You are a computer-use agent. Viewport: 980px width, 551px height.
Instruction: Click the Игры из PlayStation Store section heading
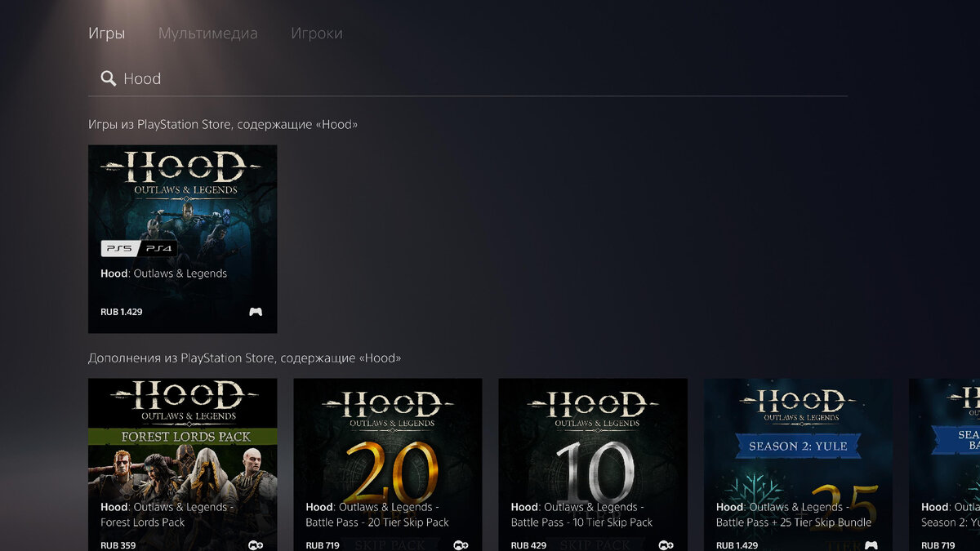[x=223, y=125]
